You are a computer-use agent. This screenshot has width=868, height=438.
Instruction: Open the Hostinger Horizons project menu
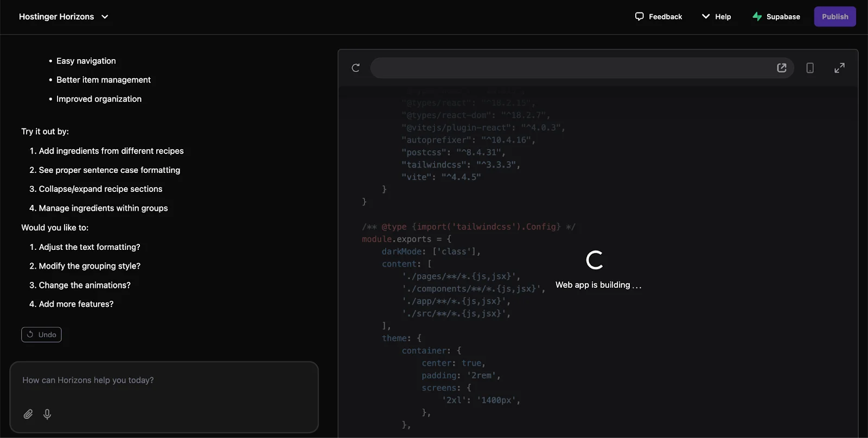tap(56, 17)
